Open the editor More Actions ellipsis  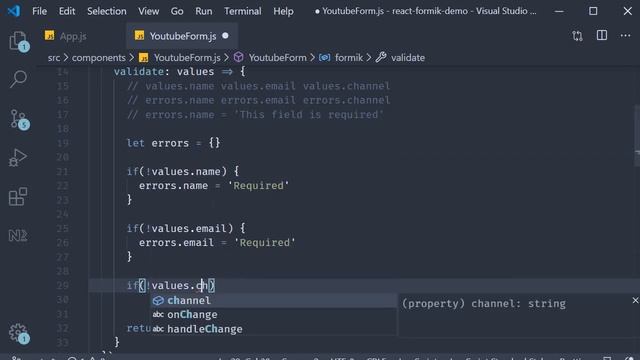pyautogui.click(x=625, y=36)
